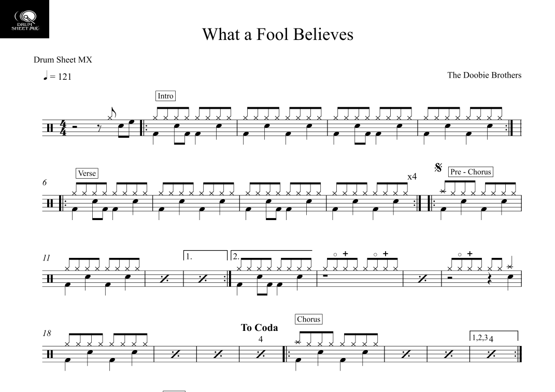Select the Intro section label

(x=165, y=96)
